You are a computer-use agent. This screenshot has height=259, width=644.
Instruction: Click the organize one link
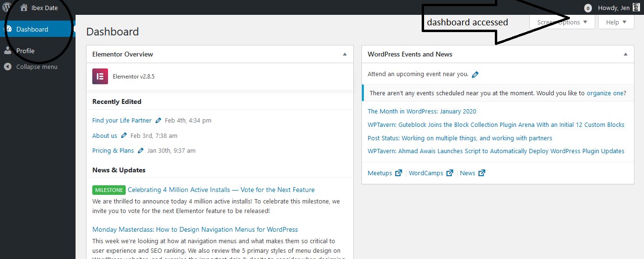pos(605,93)
